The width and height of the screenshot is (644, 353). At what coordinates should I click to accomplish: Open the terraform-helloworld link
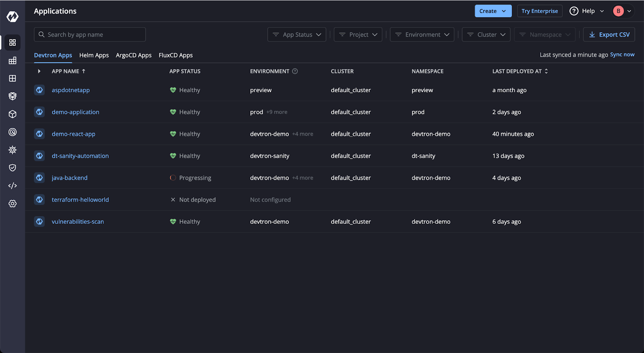[x=80, y=200]
